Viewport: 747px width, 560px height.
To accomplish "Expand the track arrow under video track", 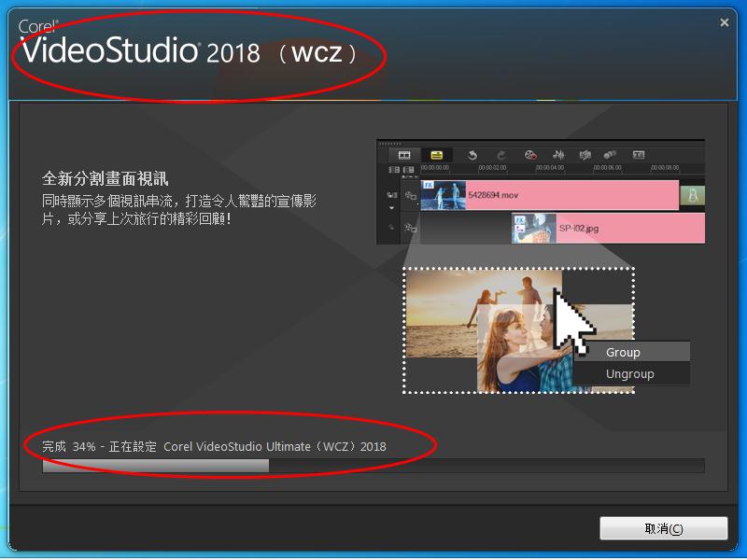I will pyautogui.click(x=393, y=207).
